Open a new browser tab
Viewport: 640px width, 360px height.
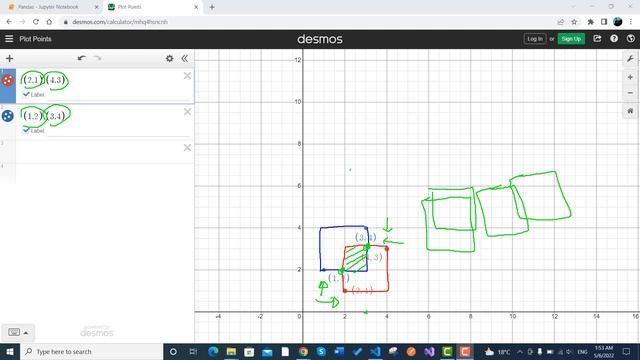coord(212,7)
